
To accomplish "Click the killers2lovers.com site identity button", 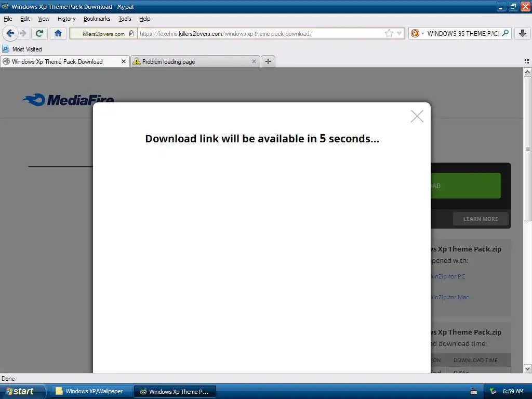I will pos(103,34).
